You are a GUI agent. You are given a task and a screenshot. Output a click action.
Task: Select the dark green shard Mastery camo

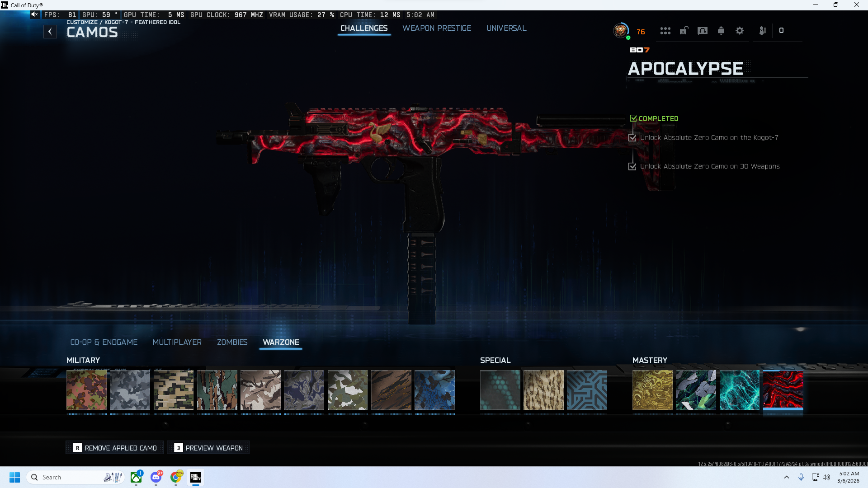tap(696, 390)
